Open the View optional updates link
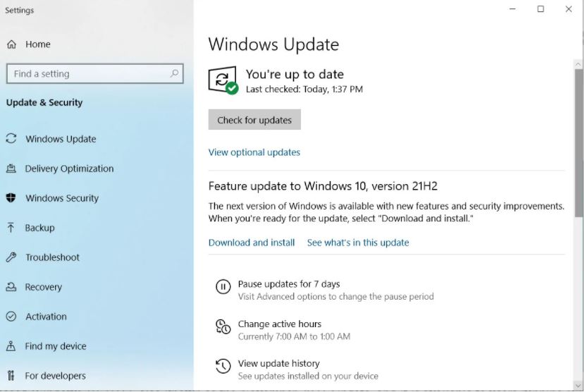The width and height of the screenshot is (585, 392). [x=254, y=152]
